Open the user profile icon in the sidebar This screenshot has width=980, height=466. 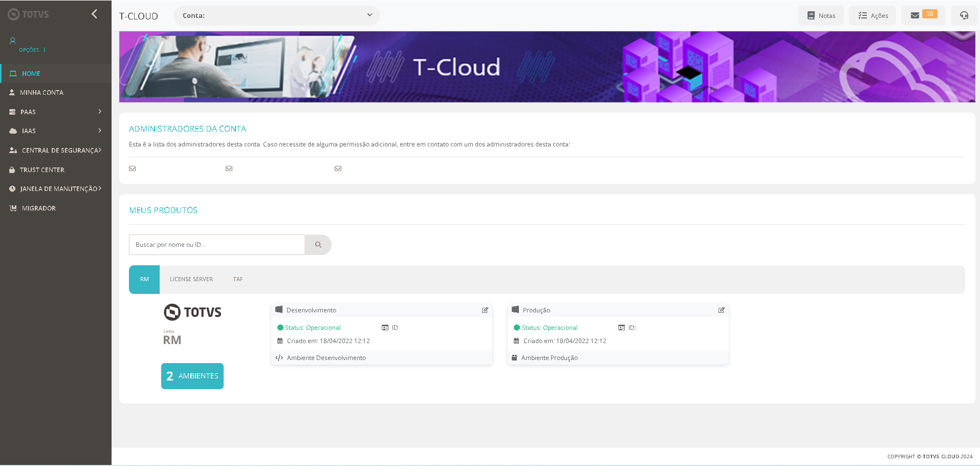(x=13, y=40)
